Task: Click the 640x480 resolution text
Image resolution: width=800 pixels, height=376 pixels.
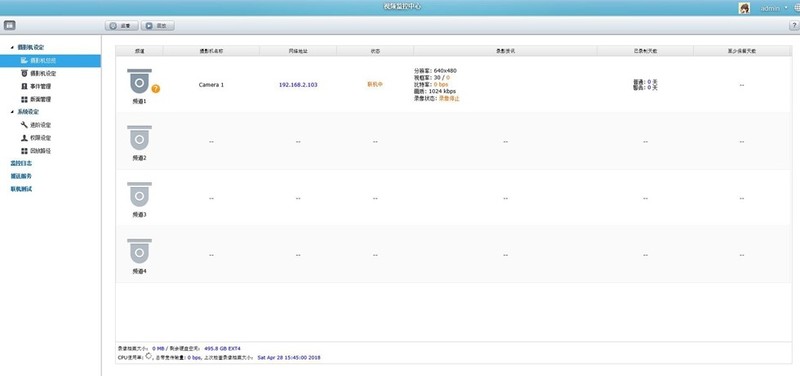Action: click(x=445, y=70)
